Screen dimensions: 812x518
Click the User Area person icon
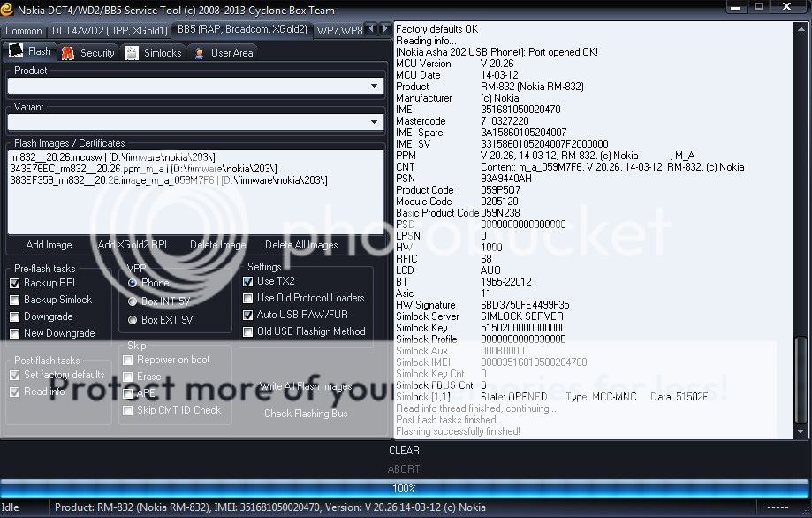point(199,53)
